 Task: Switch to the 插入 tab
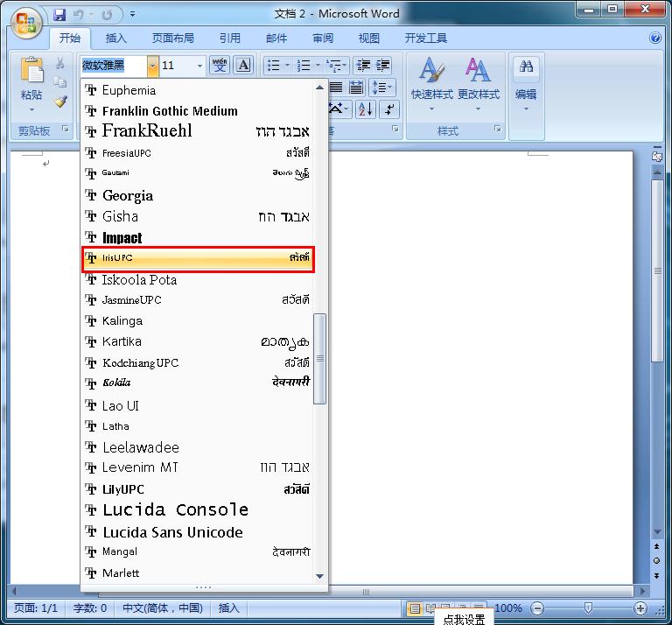tap(116, 39)
